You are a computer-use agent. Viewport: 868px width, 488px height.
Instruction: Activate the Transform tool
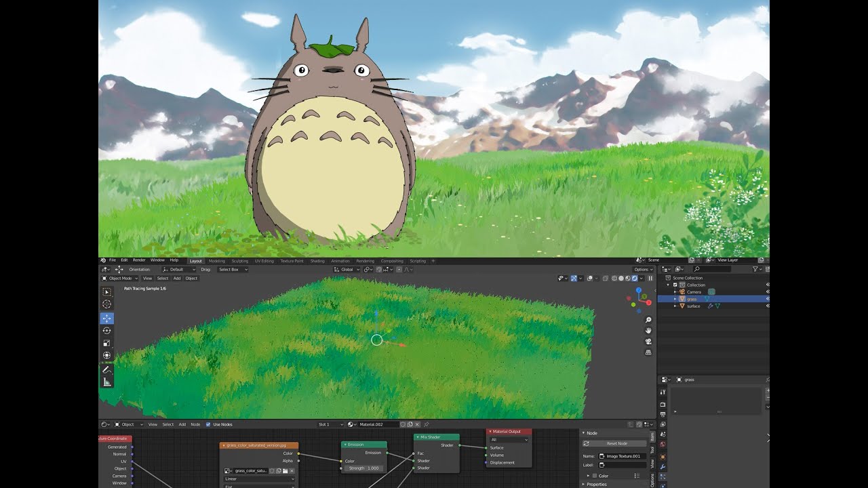107,355
